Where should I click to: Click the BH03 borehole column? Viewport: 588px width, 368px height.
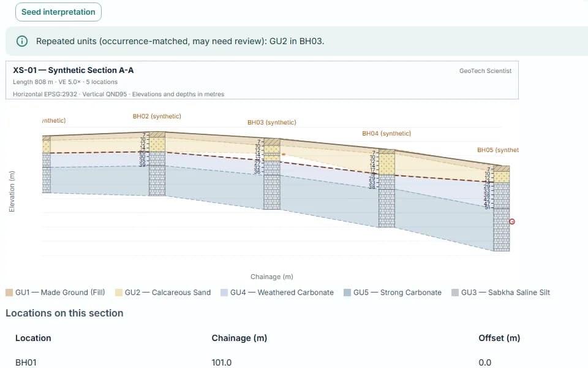click(272, 174)
